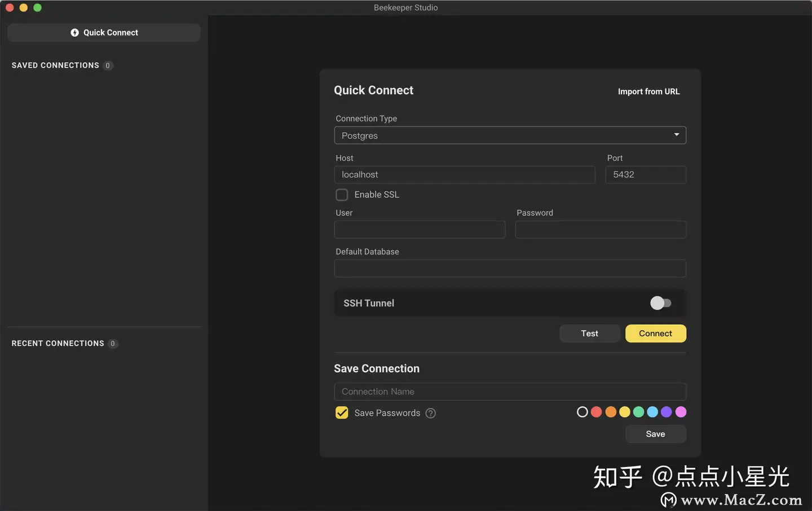Image resolution: width=812 pixels, height=511 pixels.
Task: Click the Recent Connections count badge
Action: 113,343
